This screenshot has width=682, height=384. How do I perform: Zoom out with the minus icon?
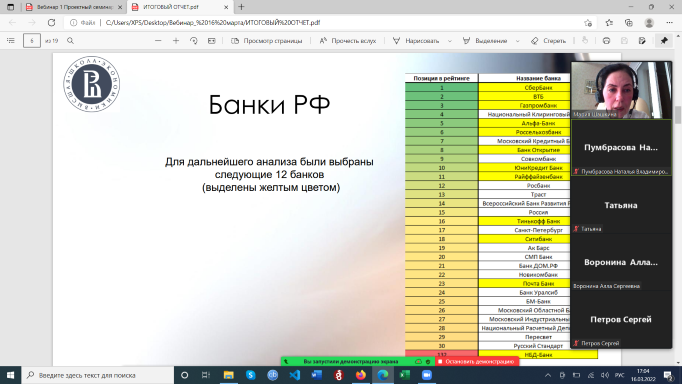(x=158, y=40)
